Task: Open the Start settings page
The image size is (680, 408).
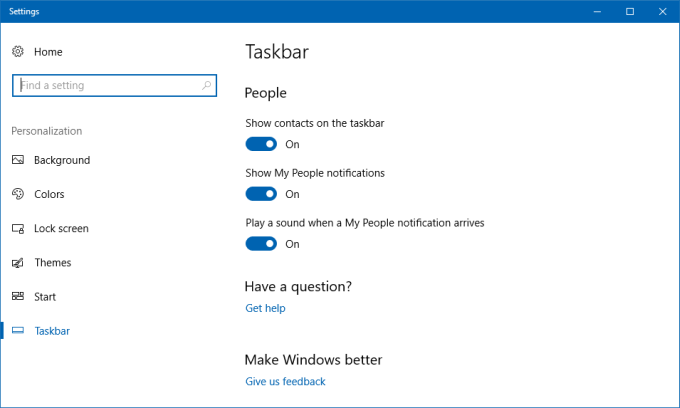Action: [45, 297]
